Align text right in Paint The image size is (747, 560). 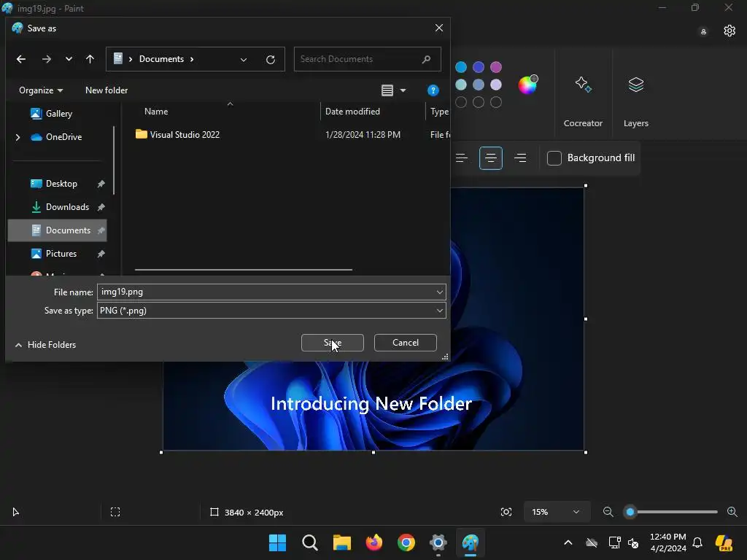pyautogui.click(x=520, y=158)
